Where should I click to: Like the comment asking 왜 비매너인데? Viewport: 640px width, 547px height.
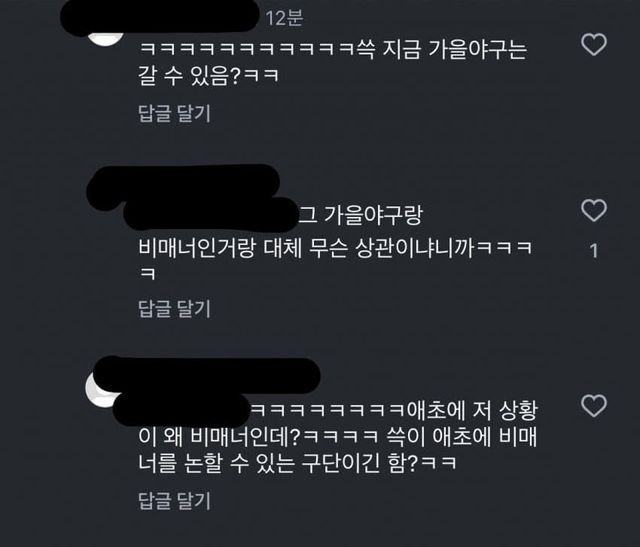[x=594, y=406]
